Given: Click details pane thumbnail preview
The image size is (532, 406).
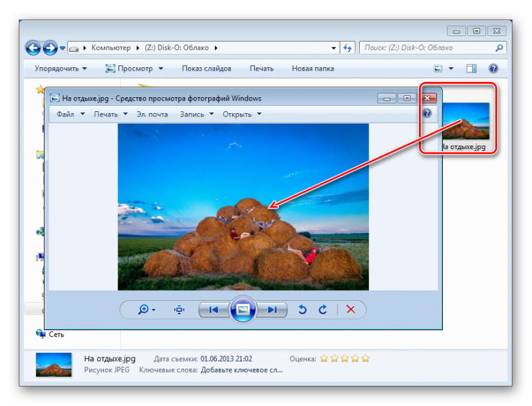Looking at the screenshot, I should pyautogui.click(x=54, y=365).
